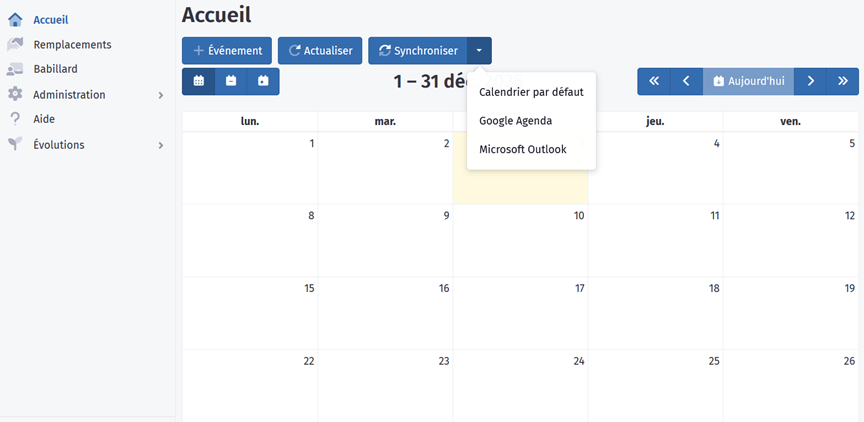Close the Synchroniser dropdown arrow

(x=480, y=50)
